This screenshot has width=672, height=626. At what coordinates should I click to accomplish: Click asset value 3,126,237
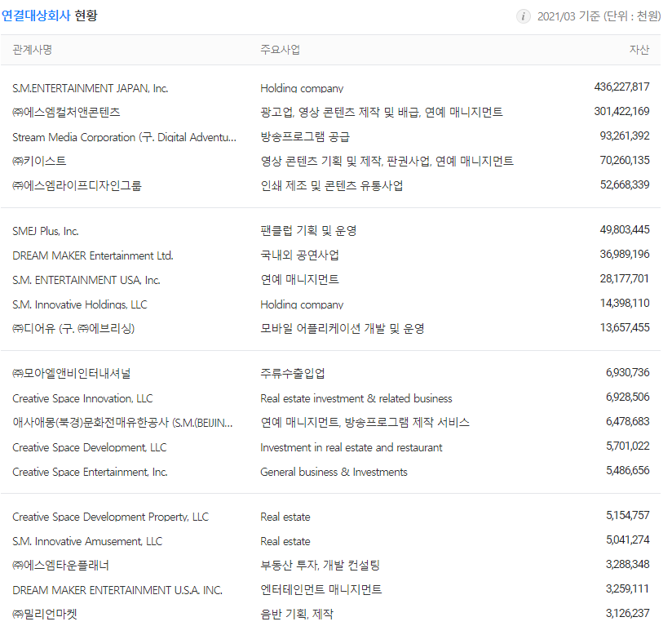coord(627,613)
